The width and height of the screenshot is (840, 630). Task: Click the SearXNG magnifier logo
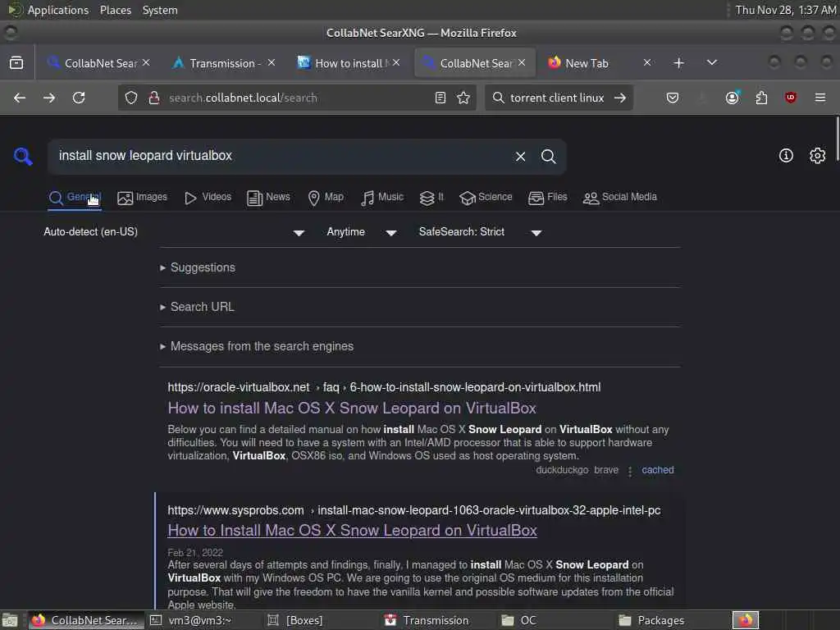pyautogui.click(x=23, y=157)
